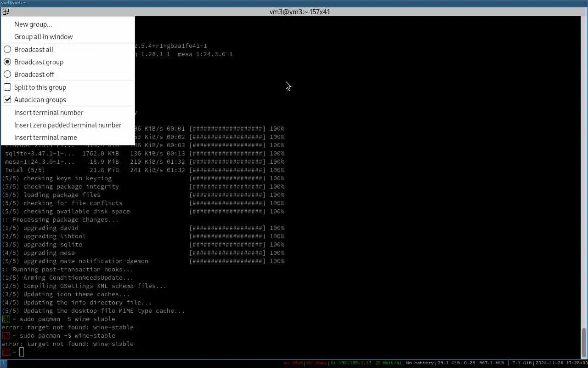Click '(1/5) Arming ConditionNeedsUpdate...' line
Image resolution: width=588 pixels, height=368 pixels.
(68, 278)
